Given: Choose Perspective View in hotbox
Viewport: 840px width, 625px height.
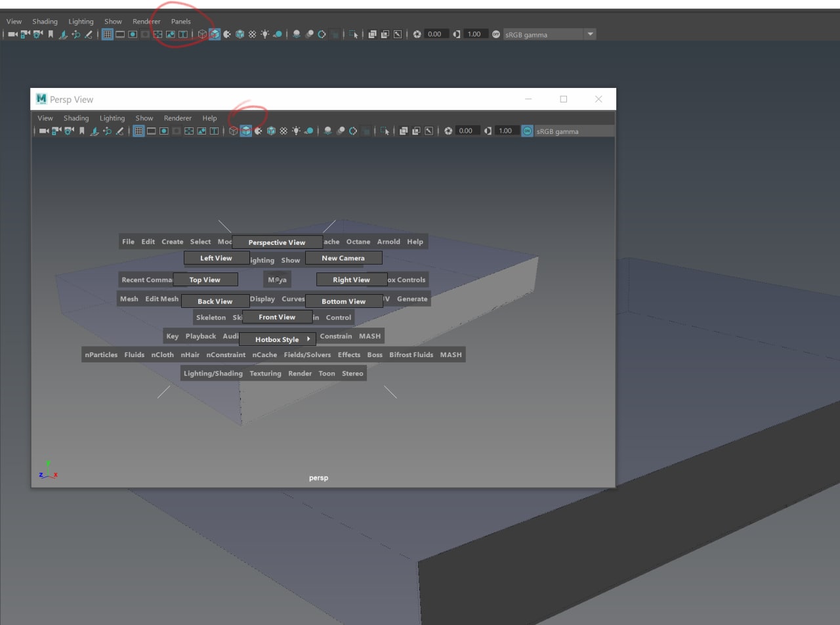Looking at the screenshot, I should 277,242.
